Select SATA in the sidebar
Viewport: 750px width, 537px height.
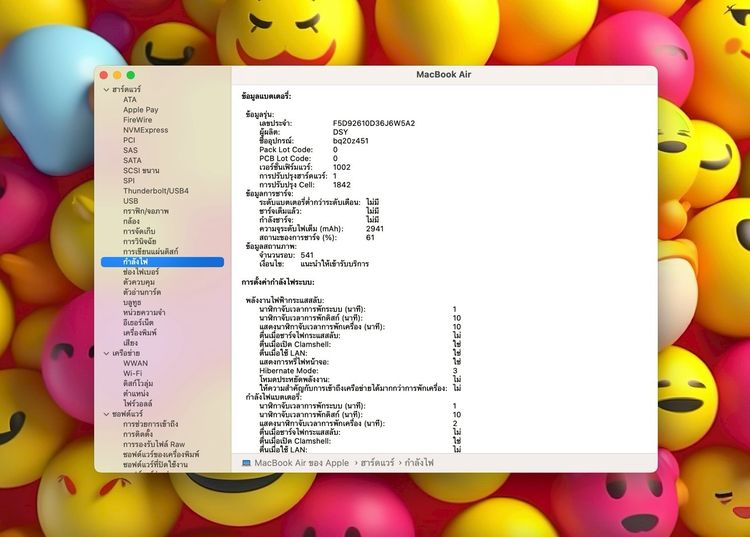(132, 160)
